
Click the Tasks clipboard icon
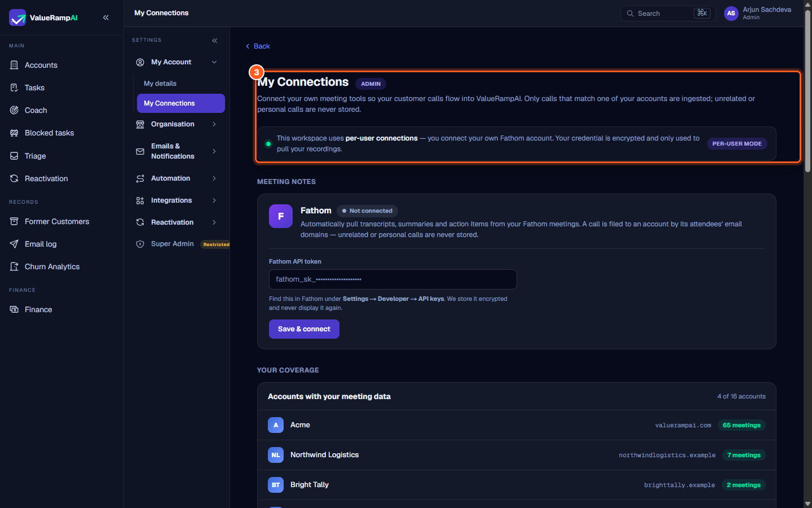14,87
